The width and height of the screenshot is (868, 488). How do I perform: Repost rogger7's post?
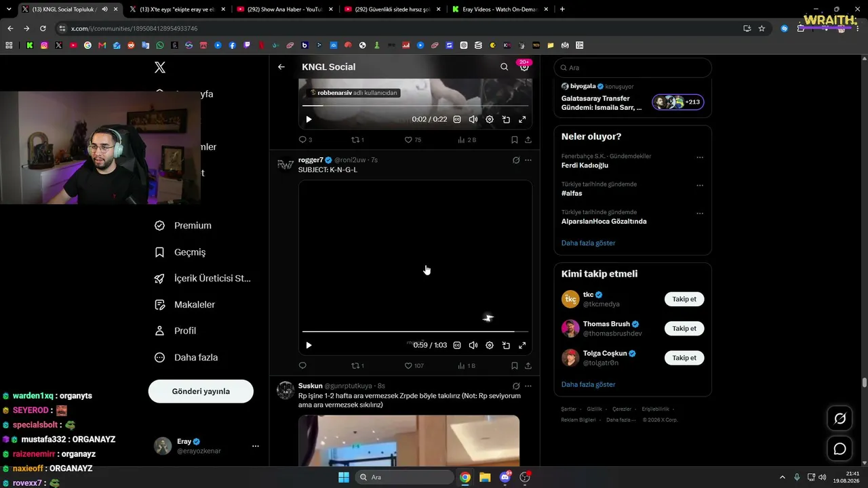[x=357, y=365]
